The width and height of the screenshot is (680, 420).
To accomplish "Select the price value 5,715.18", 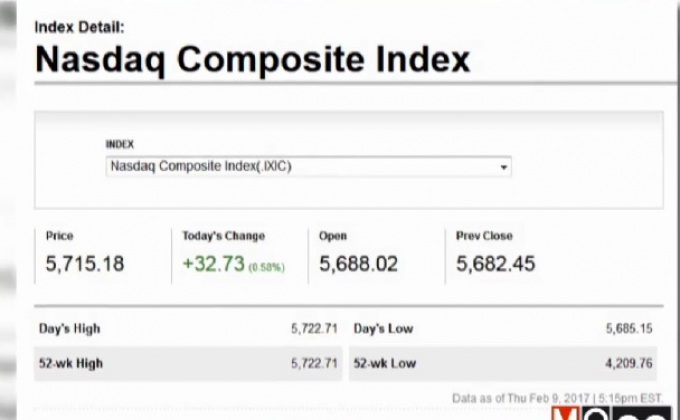I will (85, 265).
